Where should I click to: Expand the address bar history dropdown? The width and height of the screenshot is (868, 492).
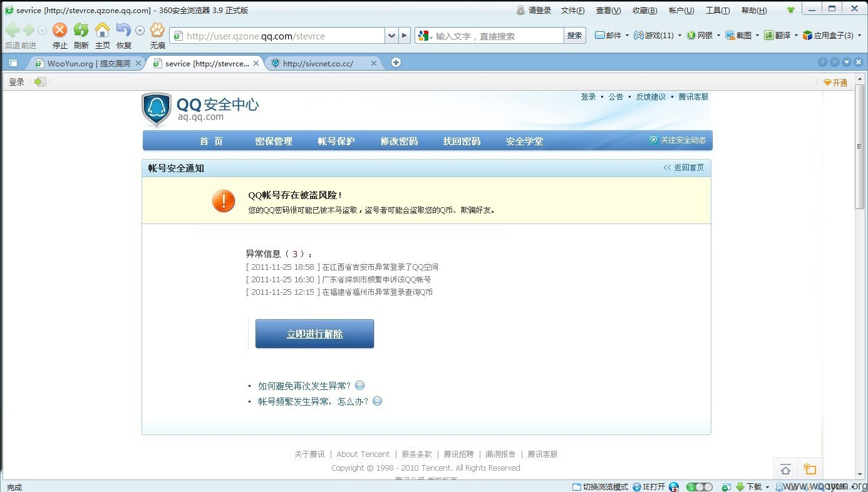point(391,36)
